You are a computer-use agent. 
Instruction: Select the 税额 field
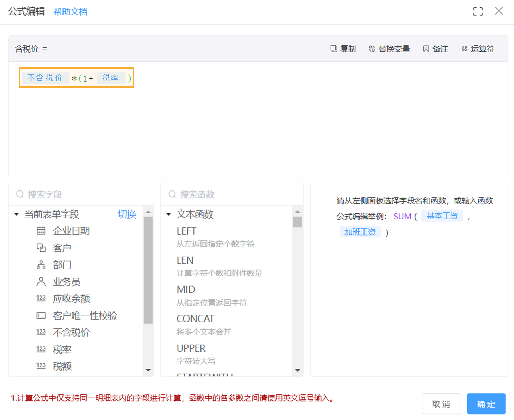pos(62,366)
